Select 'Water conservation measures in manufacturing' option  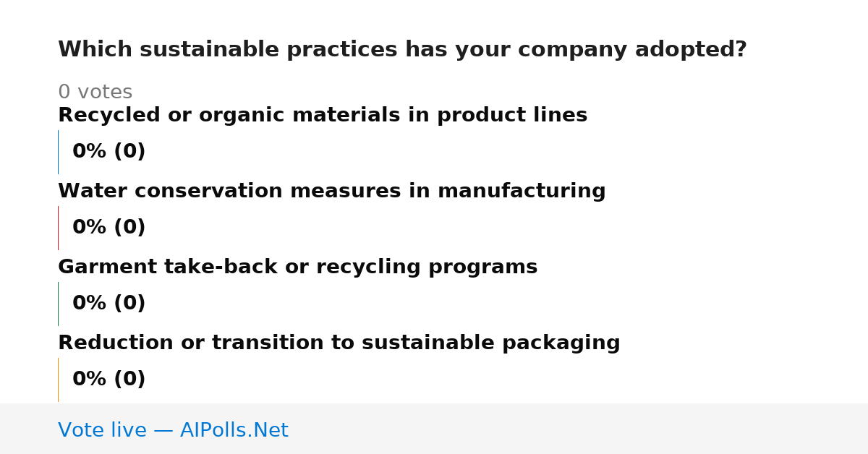[332, 192]
